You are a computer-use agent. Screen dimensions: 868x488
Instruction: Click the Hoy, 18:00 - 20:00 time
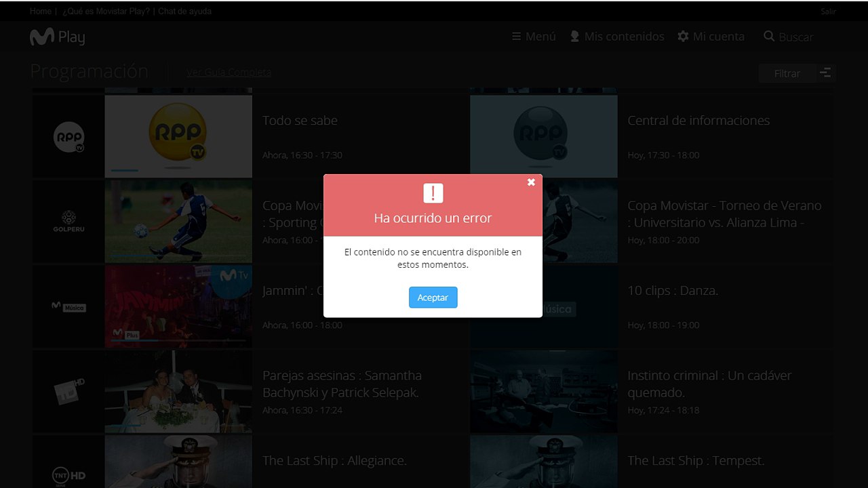click(663, 240)
